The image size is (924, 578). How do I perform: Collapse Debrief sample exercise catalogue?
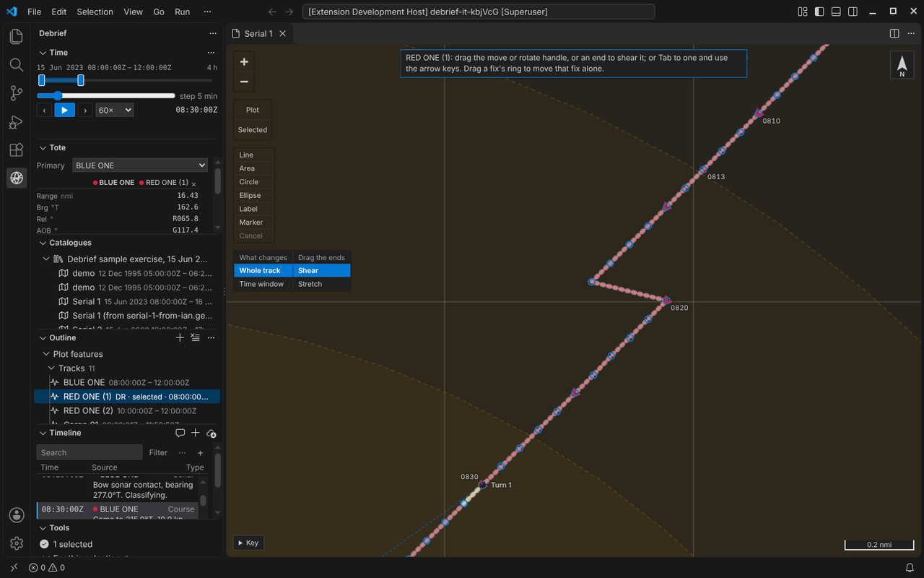pos(46,259)
